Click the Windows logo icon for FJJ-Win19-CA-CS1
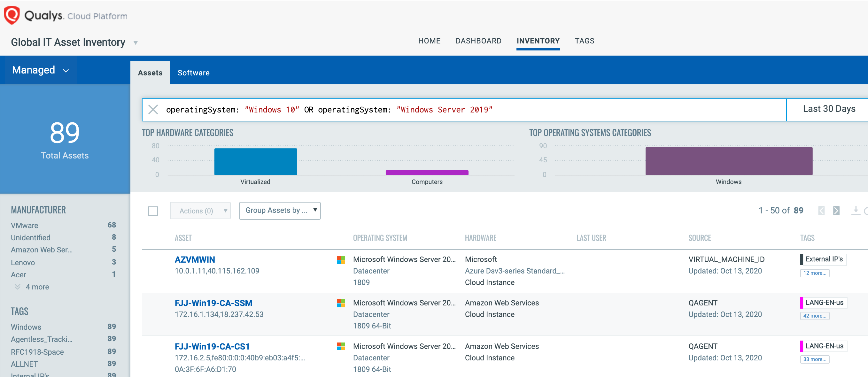Screen dimensions: 868x377 click(x=341, y=346)
